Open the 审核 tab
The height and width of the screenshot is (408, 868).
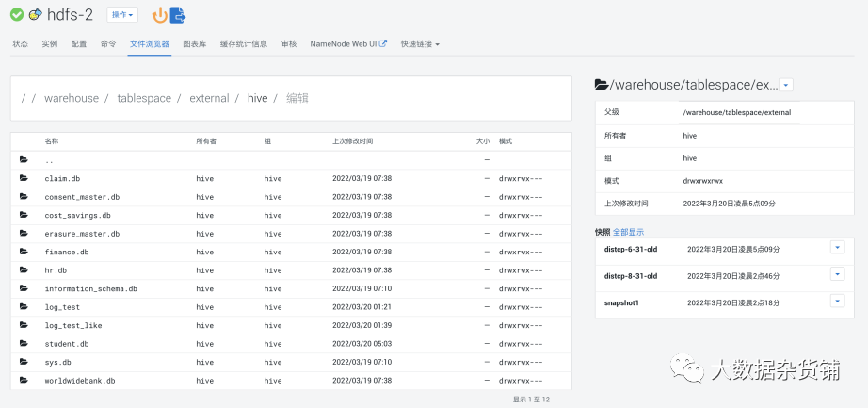(x=289, y=43)
